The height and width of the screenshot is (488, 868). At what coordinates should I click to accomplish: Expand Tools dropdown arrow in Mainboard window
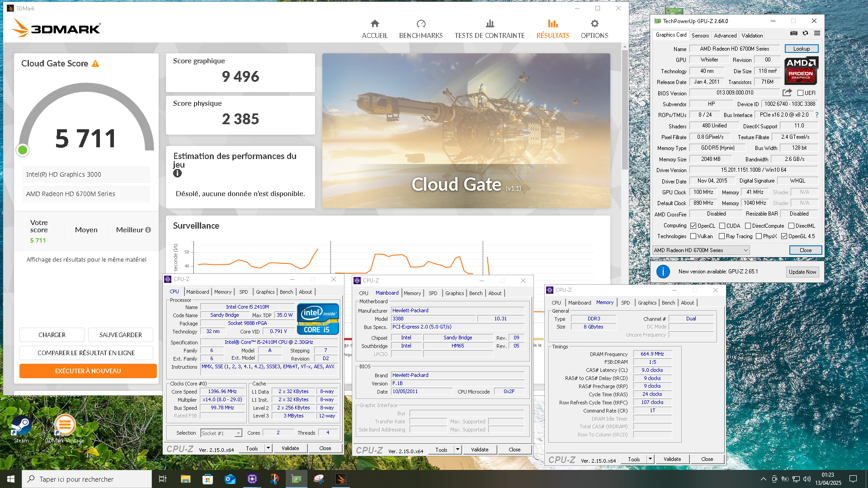coord(458,450)
